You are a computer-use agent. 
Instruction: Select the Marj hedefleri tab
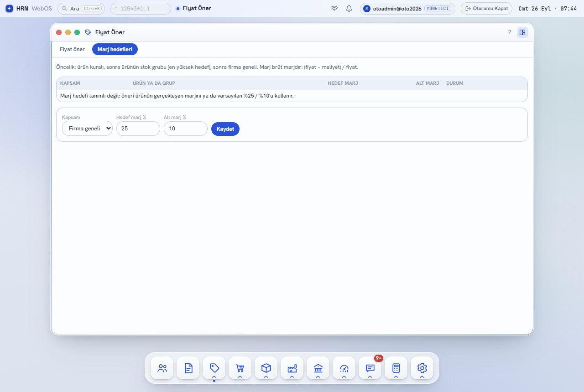pyautogui.click(x=115, y=49)
